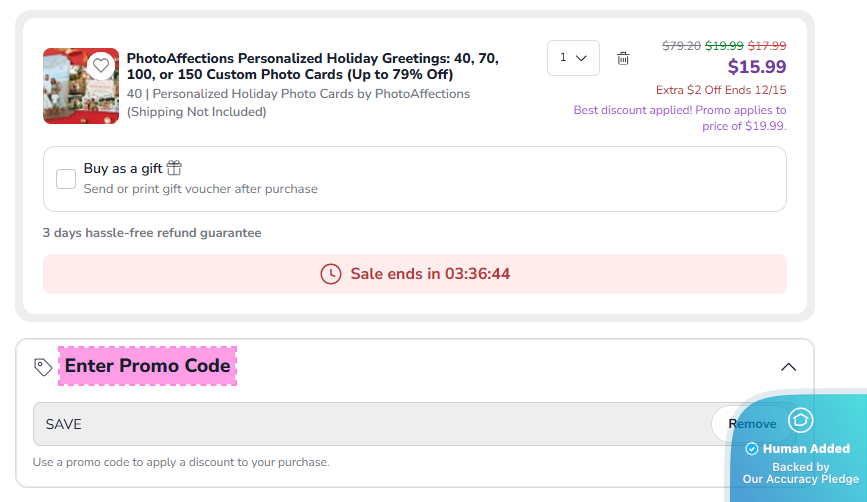This screenshot has height=502, width=867.
Task: Click the circular badge icon above Human Added
Action: [800, 420]
